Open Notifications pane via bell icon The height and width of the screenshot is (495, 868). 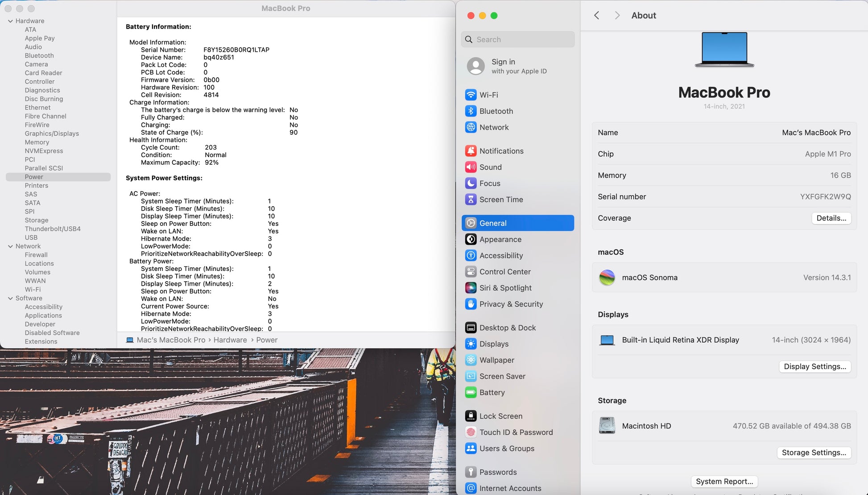click(x=471, y=151)
